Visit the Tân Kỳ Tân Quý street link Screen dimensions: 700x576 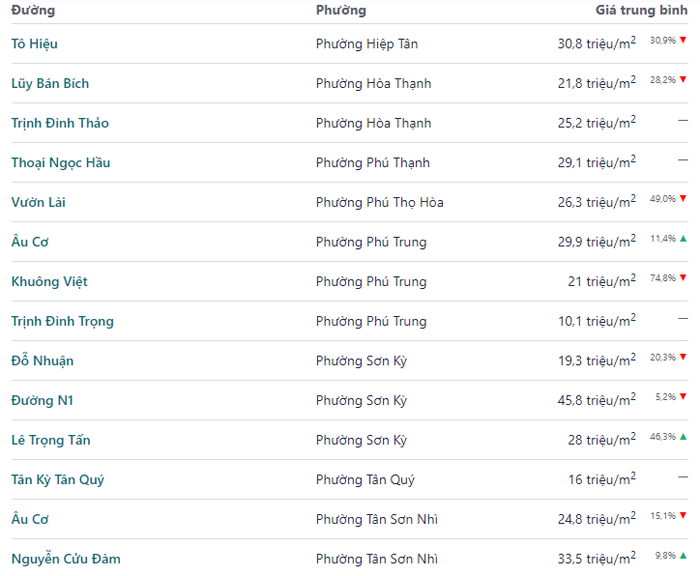[x=58, y=480]
